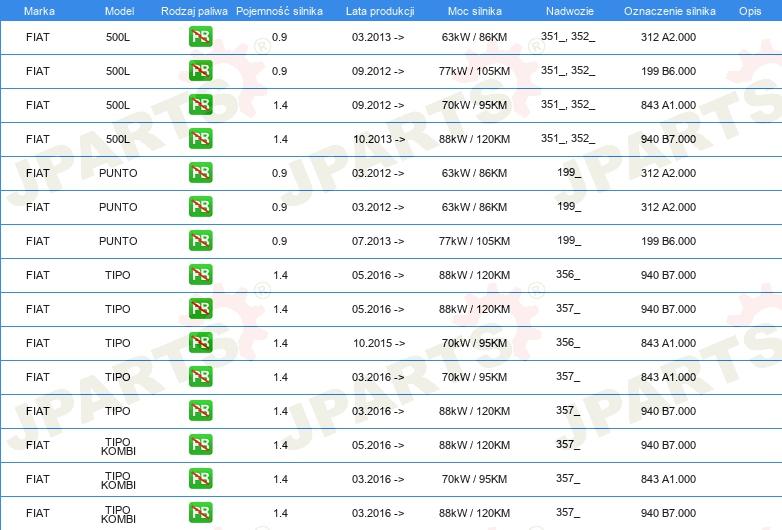Click engine size 1.4 in TIPO 10.2015 row
The image size is (782, 530).
coord(280,343)
